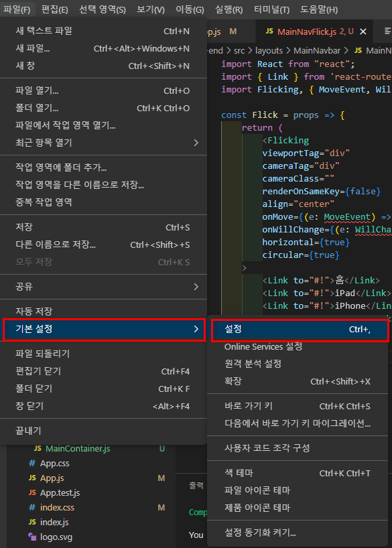The image size is (392, 548).
Task: Open App.js in explorer
Action: coord(52,478)
